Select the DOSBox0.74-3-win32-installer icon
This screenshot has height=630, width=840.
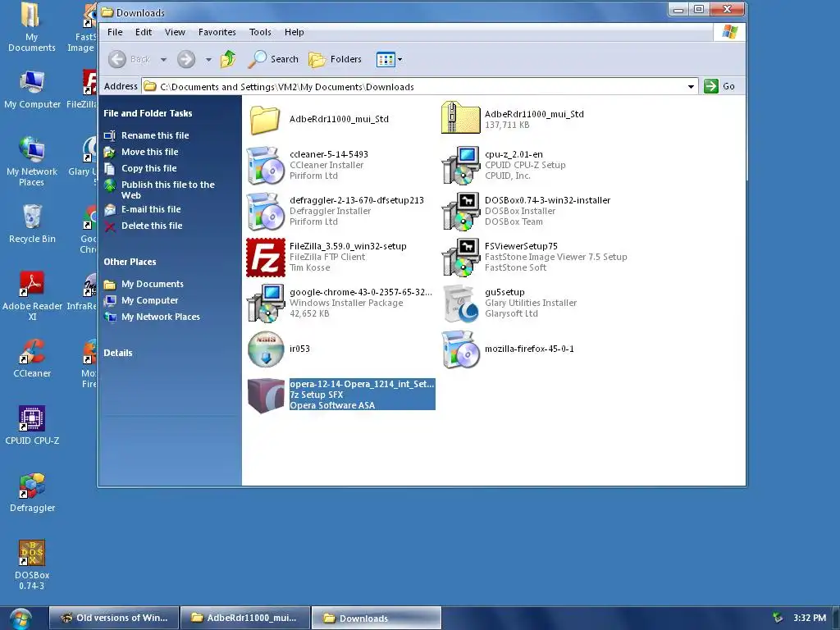tap(460, 212)
